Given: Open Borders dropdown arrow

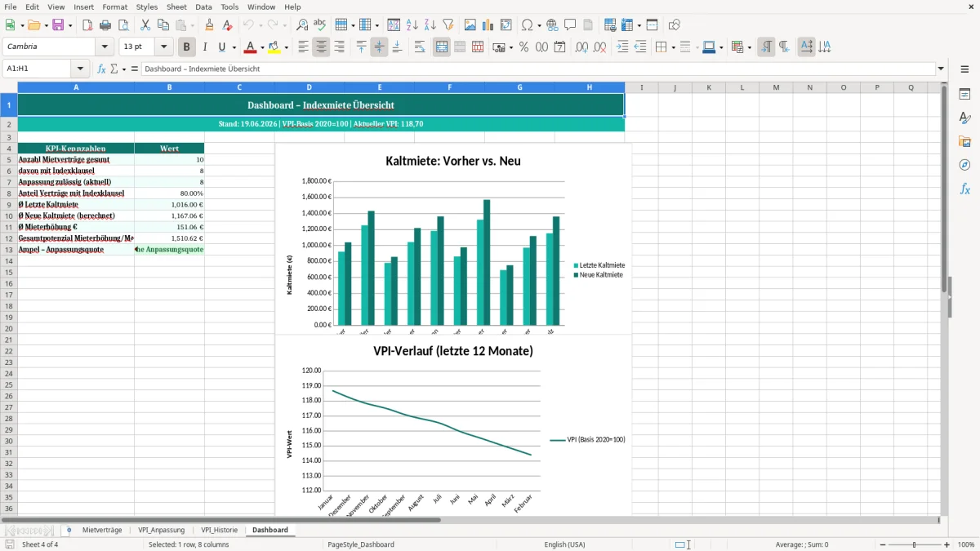Looking at the screenshot, I should click(x=672, y=47).
